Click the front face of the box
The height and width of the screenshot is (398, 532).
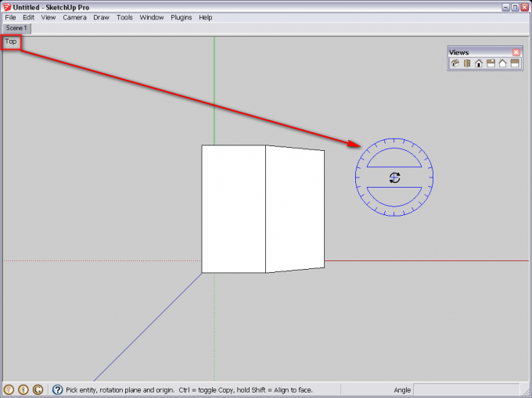(233, 209)
